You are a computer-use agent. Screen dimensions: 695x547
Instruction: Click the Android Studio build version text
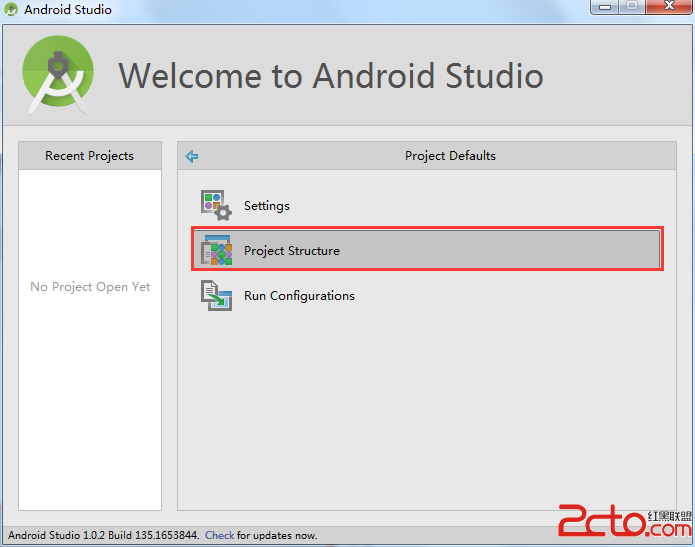(x=103, y=535)
